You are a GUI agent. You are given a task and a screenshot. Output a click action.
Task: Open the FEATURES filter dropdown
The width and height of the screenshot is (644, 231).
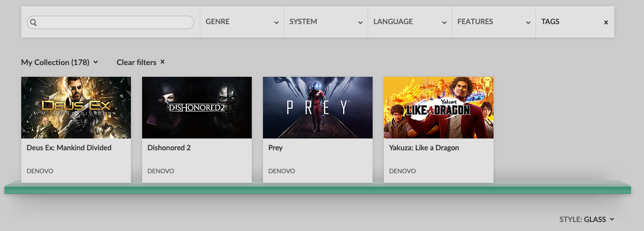(x=493, y=22)
